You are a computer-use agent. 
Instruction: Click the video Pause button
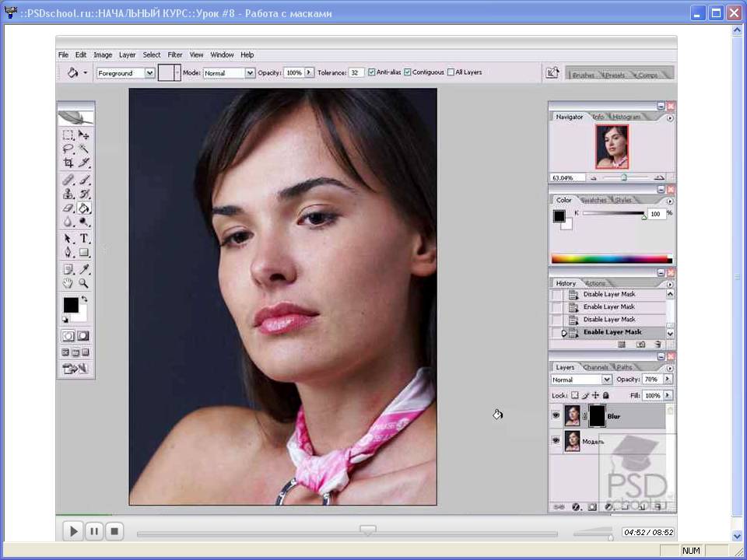coord(94,531)
